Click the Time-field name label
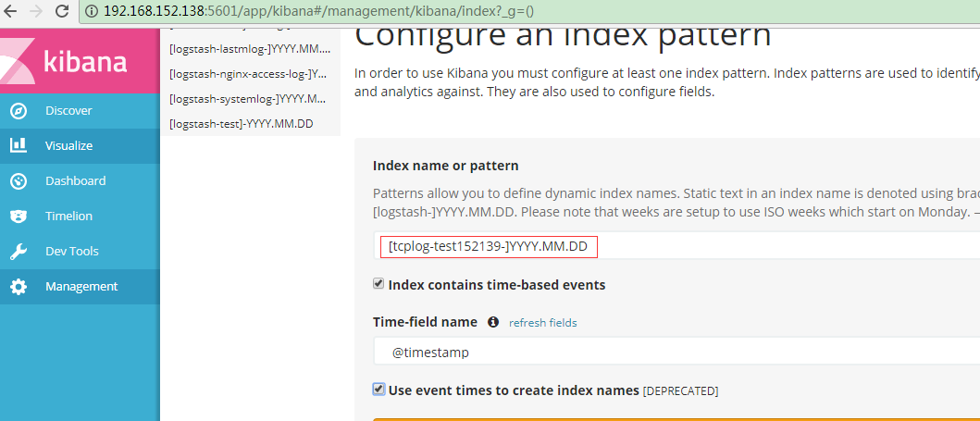The image size is (980, 421). coord(425,322)
